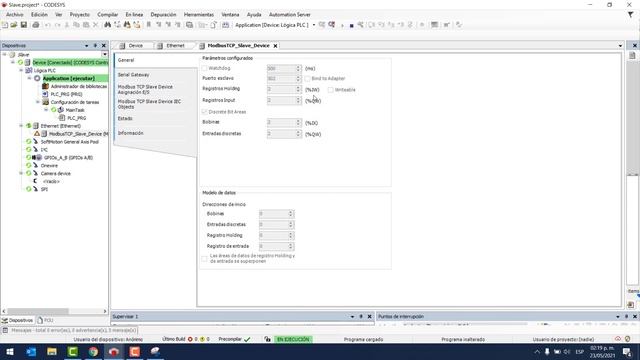Click the Ethernet adapter icon in device tree
The width and height of the screenshot is (640, 360).
(x=36, y=126)
